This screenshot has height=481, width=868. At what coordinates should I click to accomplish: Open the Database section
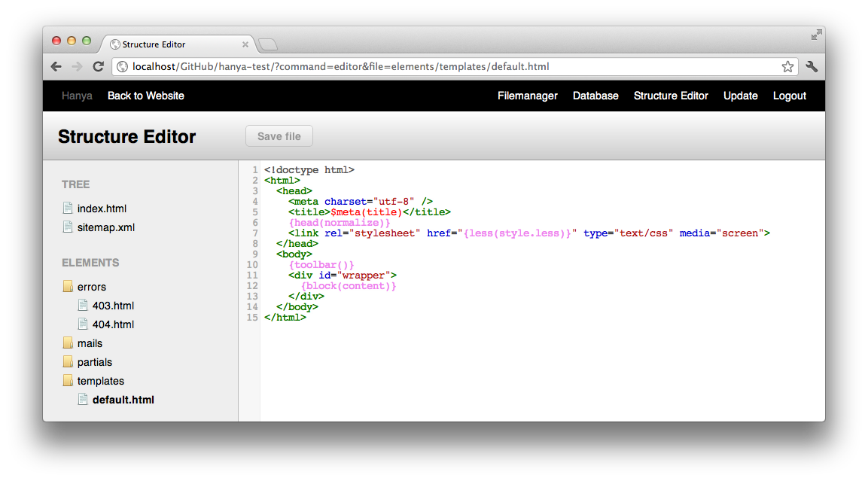click(595, 96)
